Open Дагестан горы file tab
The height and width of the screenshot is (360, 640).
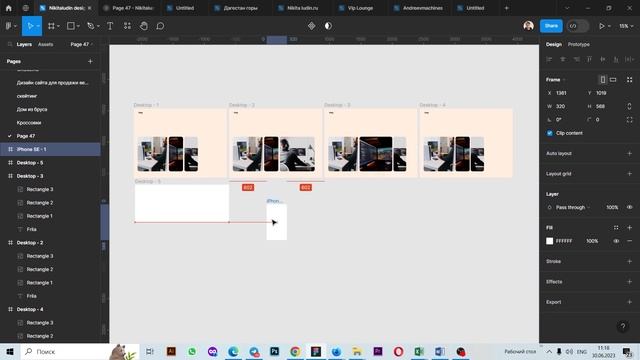pyautogui.click(x=237, y=8)
